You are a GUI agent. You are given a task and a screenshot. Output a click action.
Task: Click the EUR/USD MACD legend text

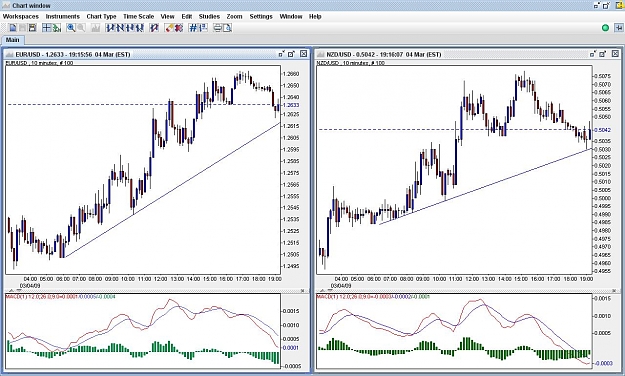61,297
